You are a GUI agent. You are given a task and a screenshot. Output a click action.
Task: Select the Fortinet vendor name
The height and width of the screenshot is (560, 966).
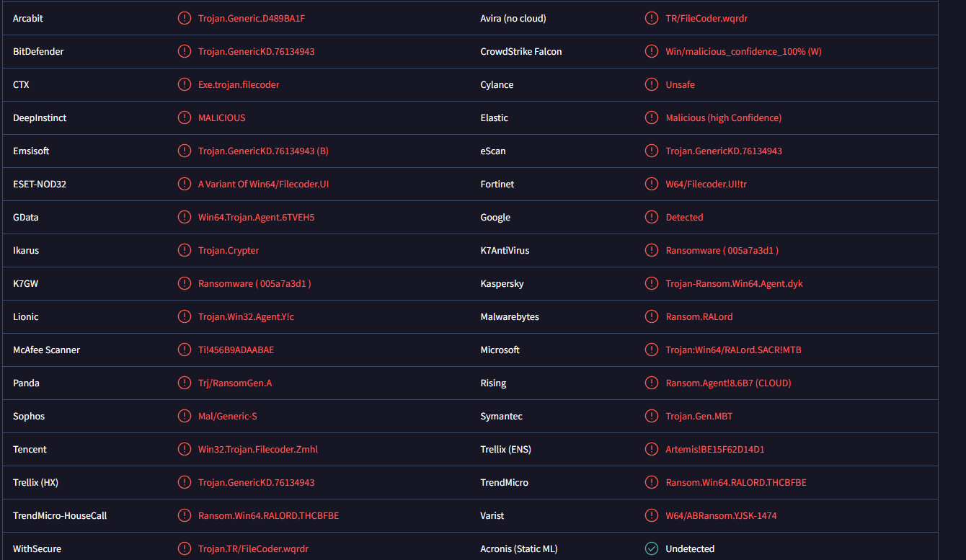pyautogui.click(x=497, y=184)
